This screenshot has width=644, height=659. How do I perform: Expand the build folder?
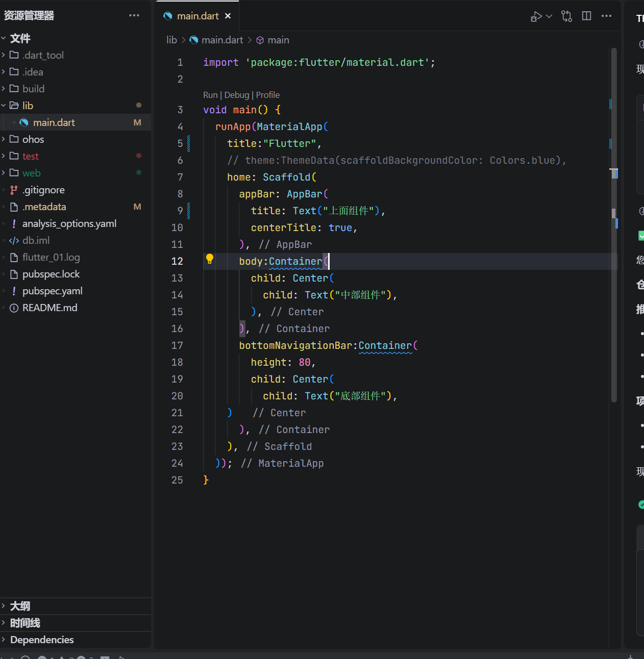click(x=76, y=89)
